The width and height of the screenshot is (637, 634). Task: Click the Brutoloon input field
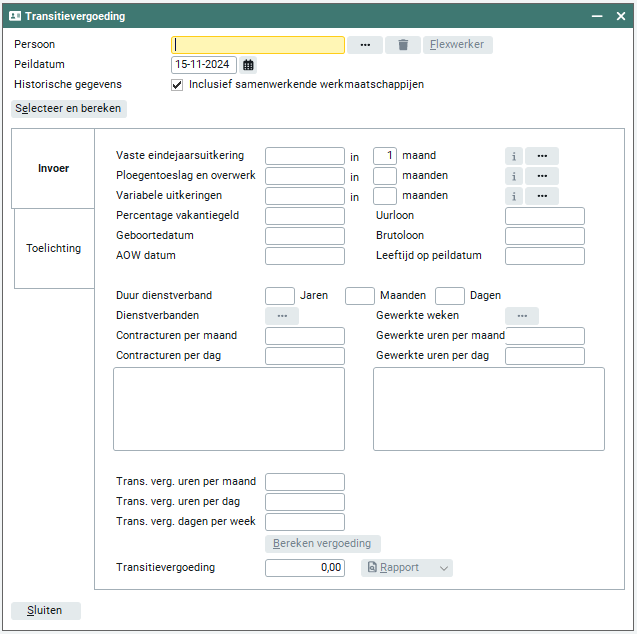point(544,236)
